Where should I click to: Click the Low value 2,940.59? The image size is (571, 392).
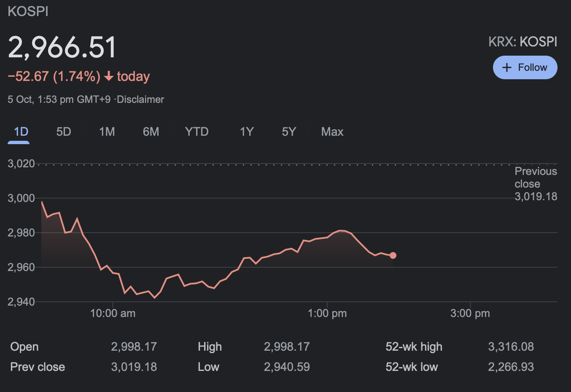click(x=287, y=367)
